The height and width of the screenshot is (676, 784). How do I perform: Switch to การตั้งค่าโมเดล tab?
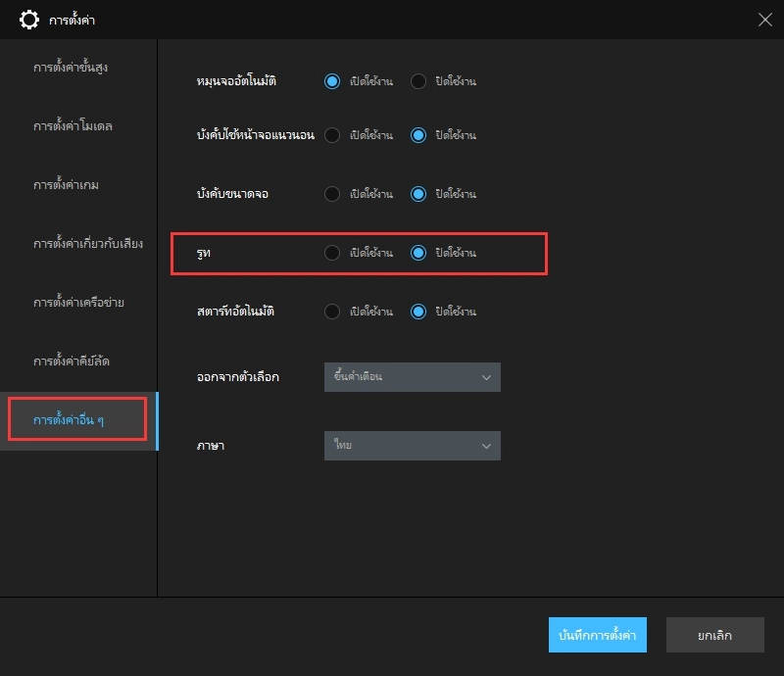(73, 126)
